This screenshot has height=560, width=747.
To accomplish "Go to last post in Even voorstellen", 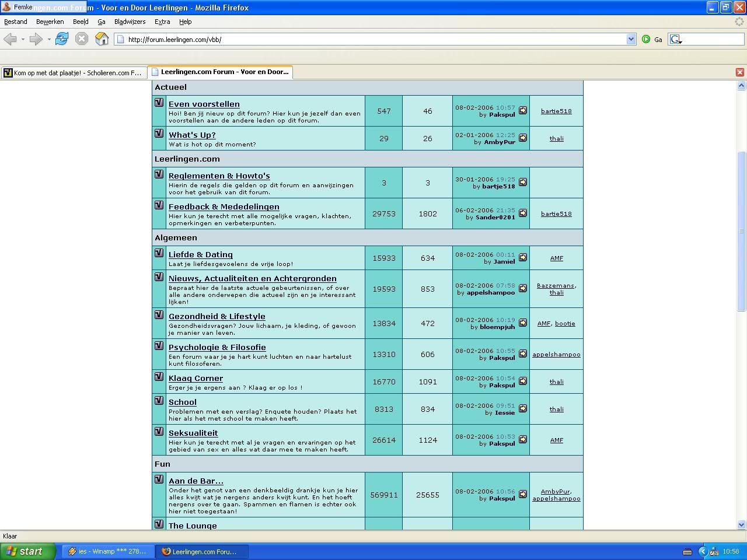I will [523, 110].
